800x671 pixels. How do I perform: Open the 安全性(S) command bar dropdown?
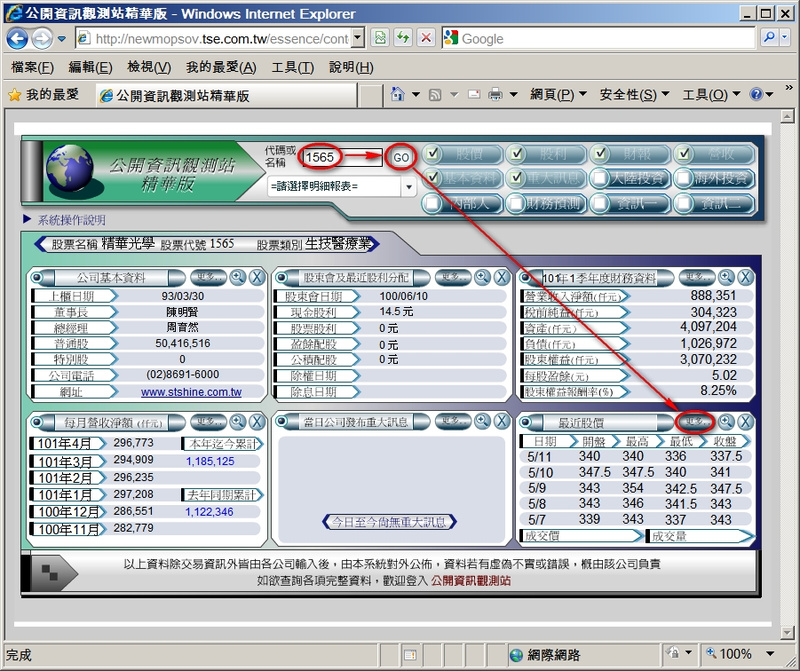click(x=634, y=94)
